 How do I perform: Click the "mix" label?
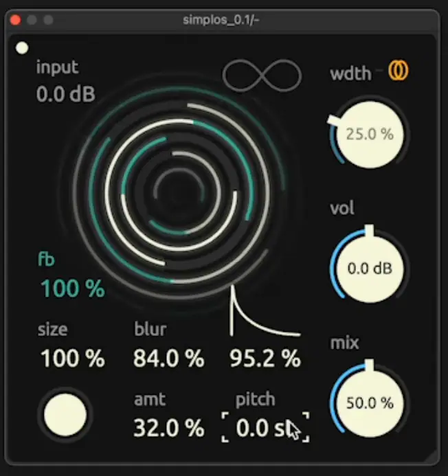(x=344, y=343)
